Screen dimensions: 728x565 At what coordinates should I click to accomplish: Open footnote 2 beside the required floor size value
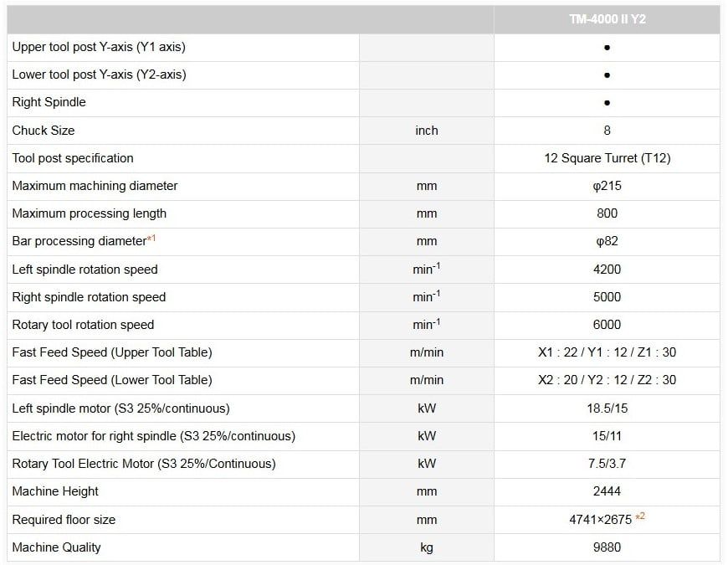pos(640,516)
